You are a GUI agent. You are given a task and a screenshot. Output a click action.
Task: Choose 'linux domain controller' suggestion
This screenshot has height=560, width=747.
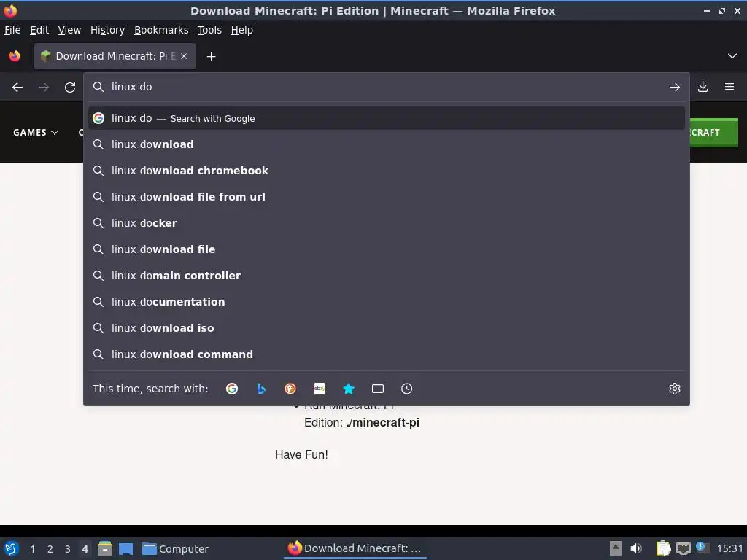(387, 275)
